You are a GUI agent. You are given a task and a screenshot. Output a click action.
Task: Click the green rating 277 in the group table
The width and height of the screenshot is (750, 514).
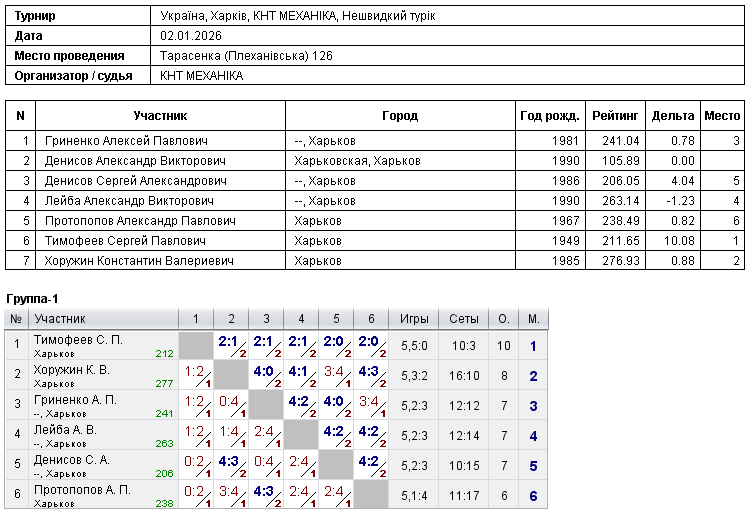pyautogui.click(x=164, y=383)
